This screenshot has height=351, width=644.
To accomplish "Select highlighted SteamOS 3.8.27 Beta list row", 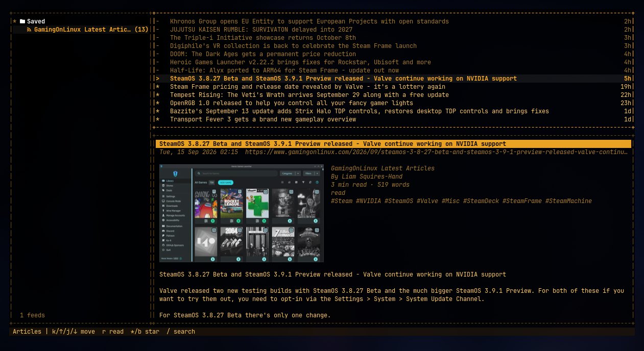I will tap(394, 79).
